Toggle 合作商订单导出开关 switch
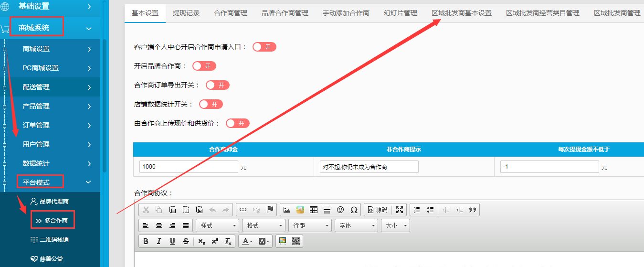Screen dimensions: 644x267 218,85
